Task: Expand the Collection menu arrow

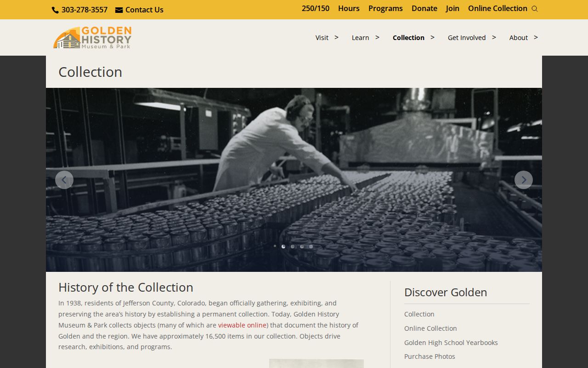Action: pos(433,37)
